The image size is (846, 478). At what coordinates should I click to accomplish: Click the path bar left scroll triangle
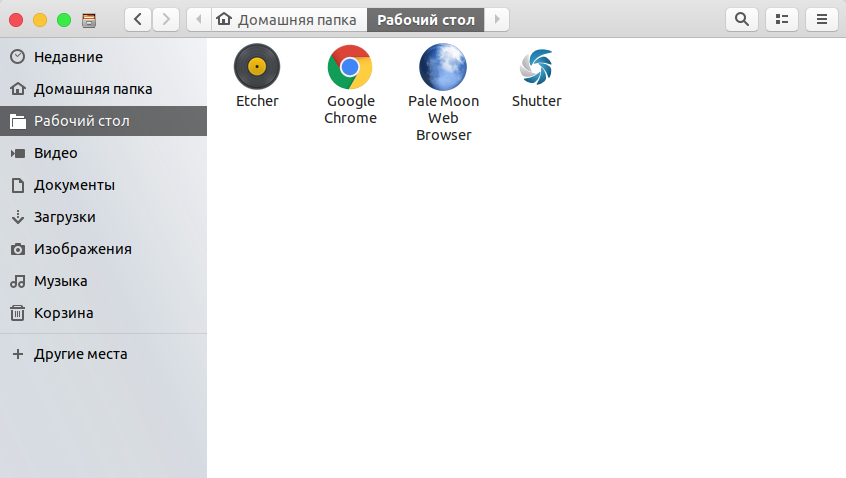click(199, 19)
